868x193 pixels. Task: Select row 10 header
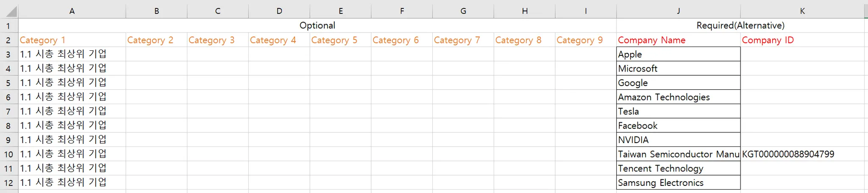9,154
